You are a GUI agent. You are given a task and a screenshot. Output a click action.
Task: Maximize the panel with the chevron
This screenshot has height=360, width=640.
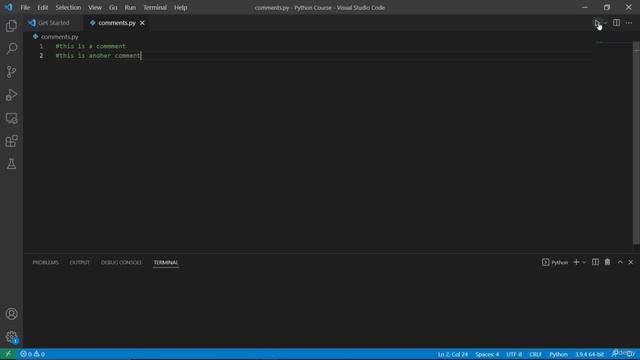point(620,262)
